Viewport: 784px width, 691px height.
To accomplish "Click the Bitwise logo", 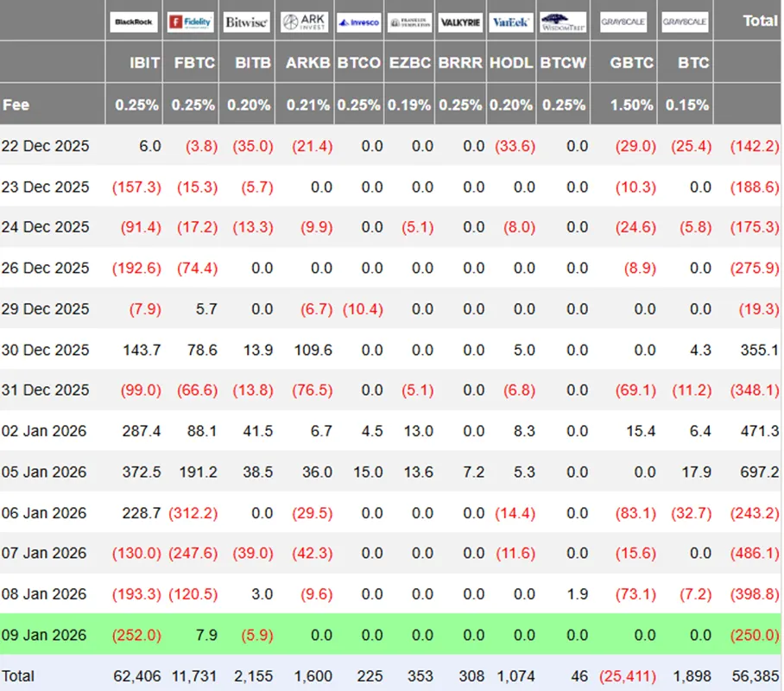I will pyautogui.click(x=246, y=22).
